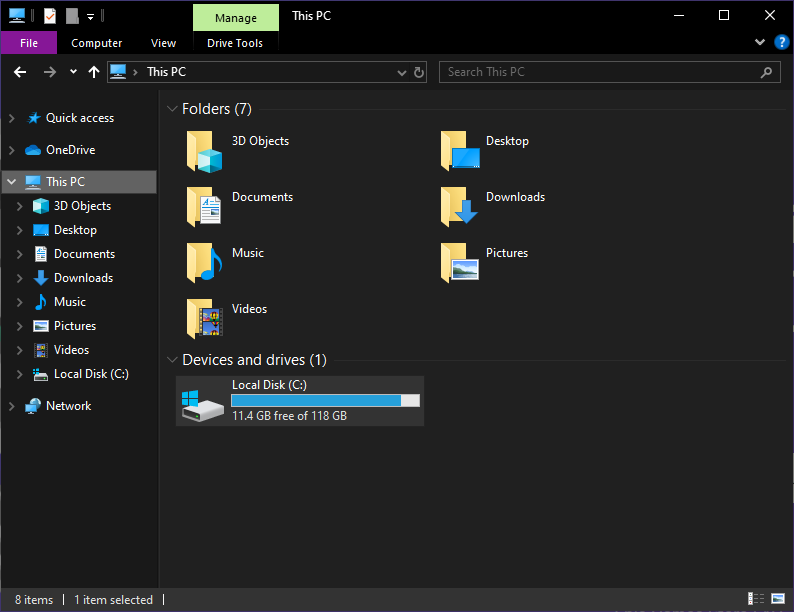This screenshot has width=794, height=612.
Task: Select Network in the navigation pane
Action: [x=68, y=406]
